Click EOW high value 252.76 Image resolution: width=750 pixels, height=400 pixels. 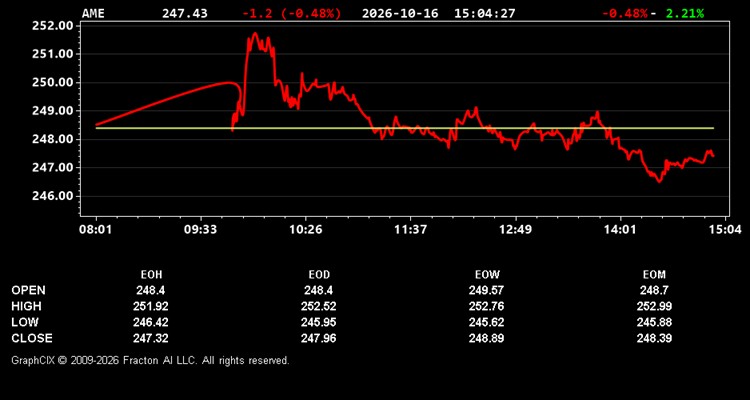[x=486, y=306]
